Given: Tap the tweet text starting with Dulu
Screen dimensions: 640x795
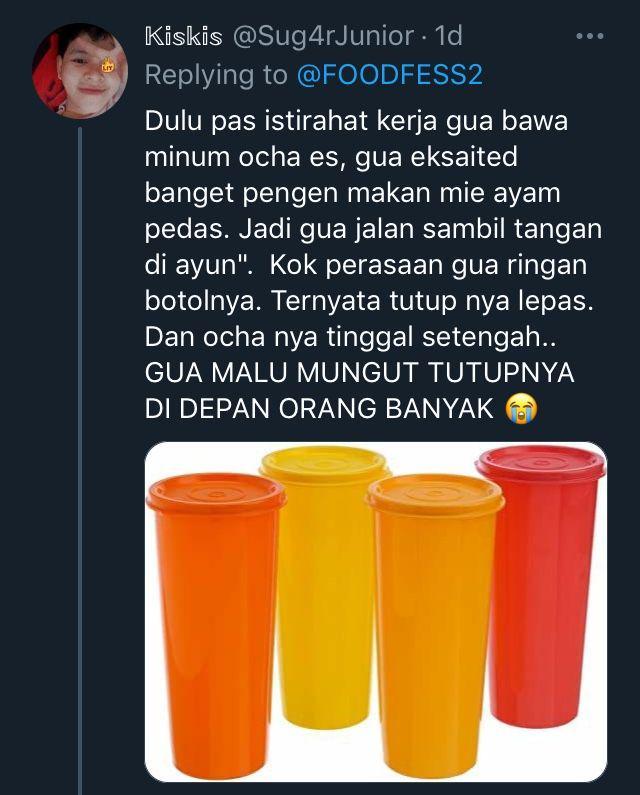Looking at the screenshot, I should coord(373,266).
